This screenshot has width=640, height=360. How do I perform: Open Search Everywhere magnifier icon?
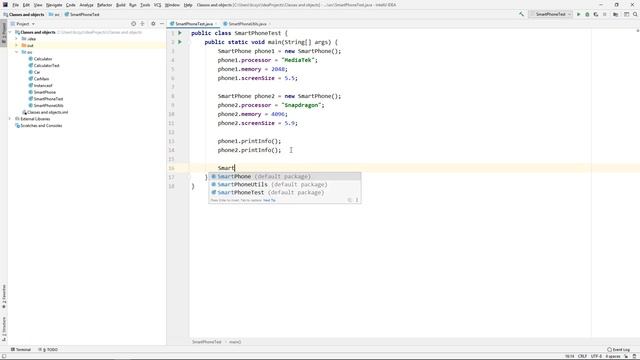[x=635, y=14]
